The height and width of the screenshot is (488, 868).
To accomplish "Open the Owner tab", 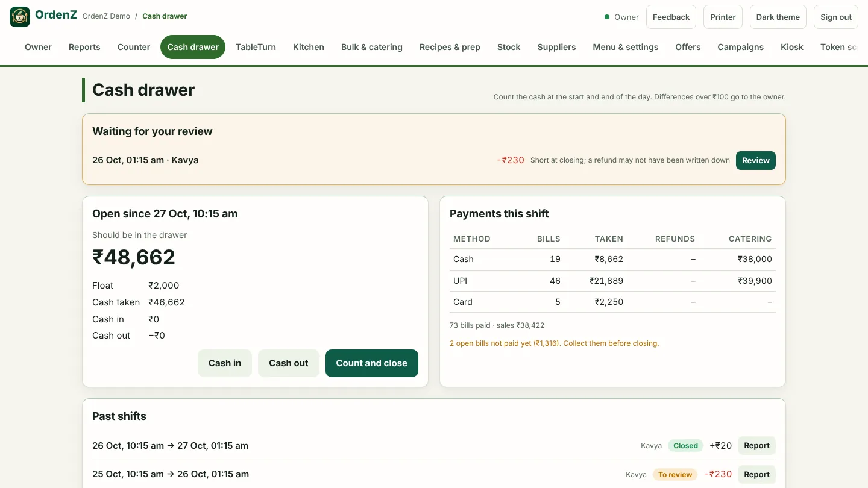I will pyautogui.click(x=38, y=47).
